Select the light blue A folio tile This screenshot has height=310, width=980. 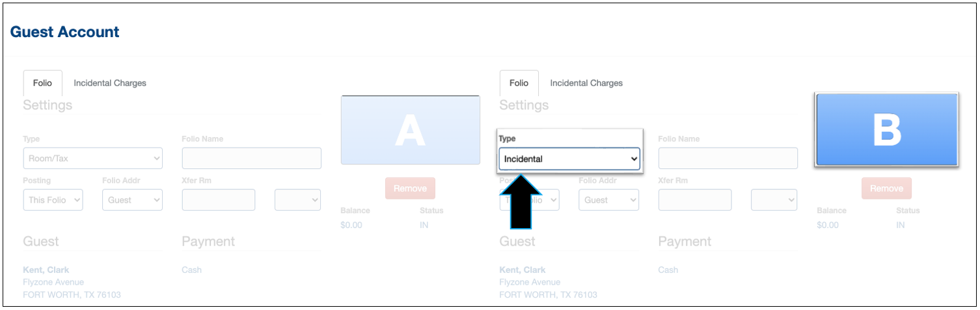410,130
